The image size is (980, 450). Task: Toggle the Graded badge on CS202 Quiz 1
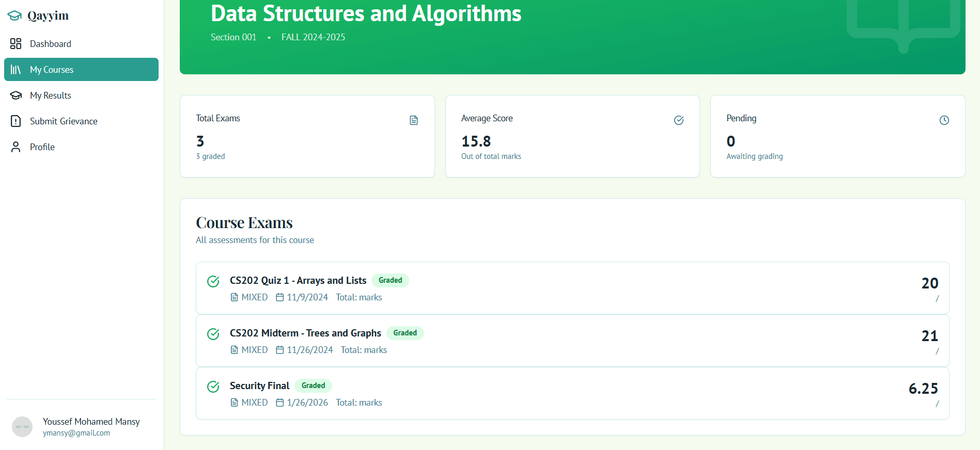click(390, 280)
